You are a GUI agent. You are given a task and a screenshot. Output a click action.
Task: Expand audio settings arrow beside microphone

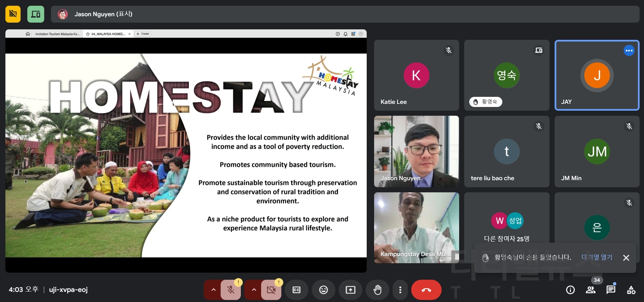(213, 290)
